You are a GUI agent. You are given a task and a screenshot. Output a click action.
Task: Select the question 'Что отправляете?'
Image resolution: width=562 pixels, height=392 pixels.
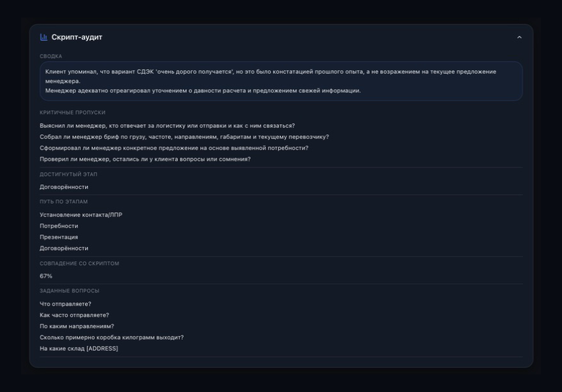click(x=65, y=304)
